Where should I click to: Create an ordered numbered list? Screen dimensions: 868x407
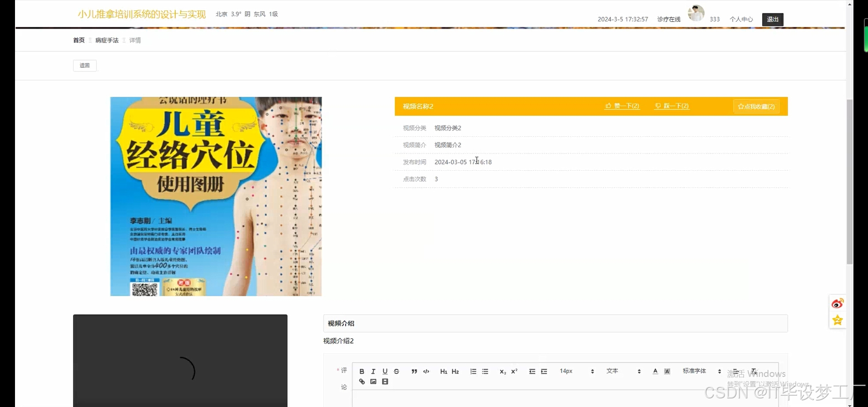[x=473, y=372]
